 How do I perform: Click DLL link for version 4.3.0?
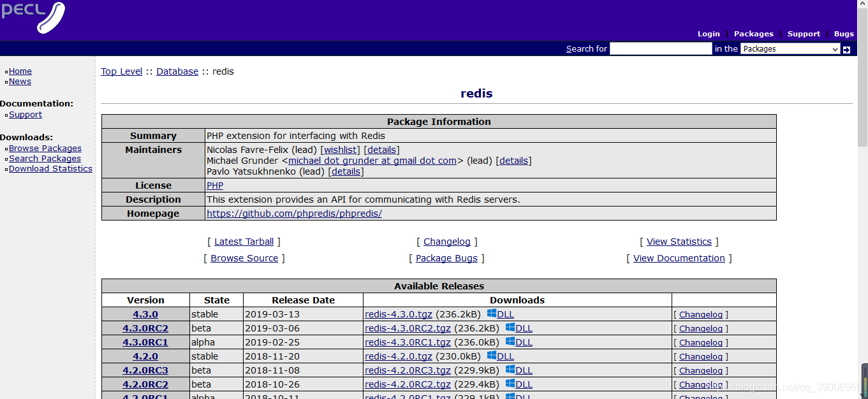point(505,314)
